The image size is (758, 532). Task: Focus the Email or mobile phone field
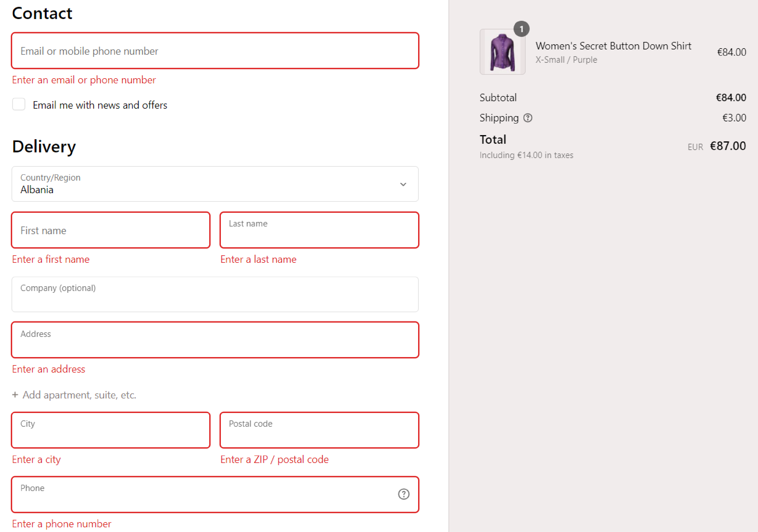pyautogui.click(x=215, y=51)
